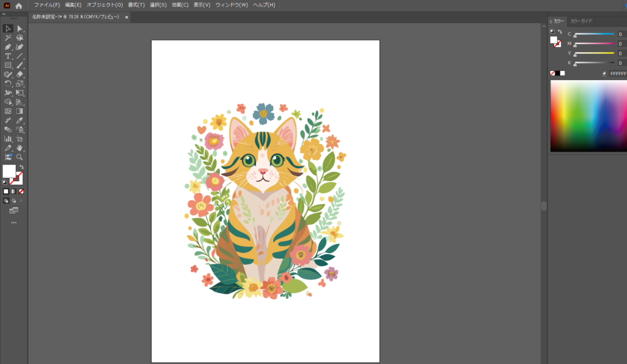The height and width of the screenshot is (364, 627).
Task: Select the Direct Selection tool
Action: [20, 29]
